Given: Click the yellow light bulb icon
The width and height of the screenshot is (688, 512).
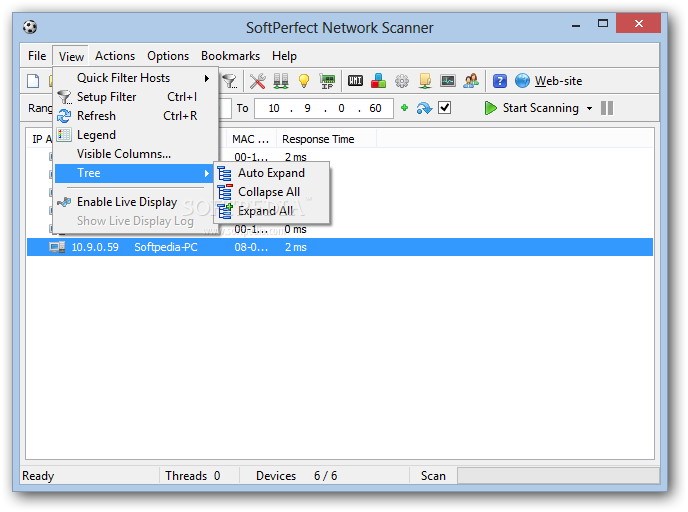Looking at the screenshot, I should [x=304, y=81].
